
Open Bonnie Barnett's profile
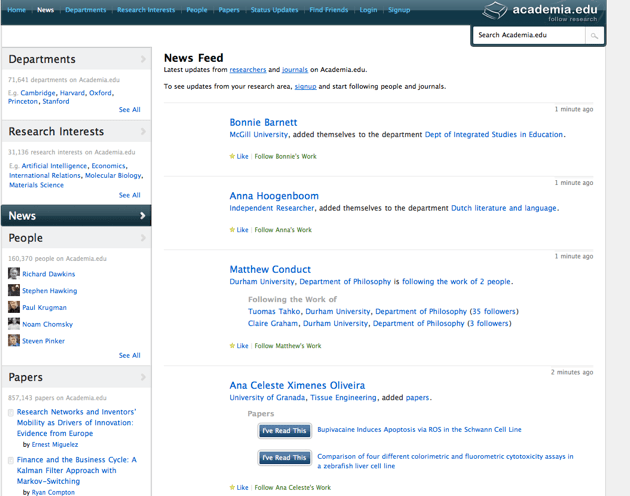pyautogui.click(x=263, y=122)
